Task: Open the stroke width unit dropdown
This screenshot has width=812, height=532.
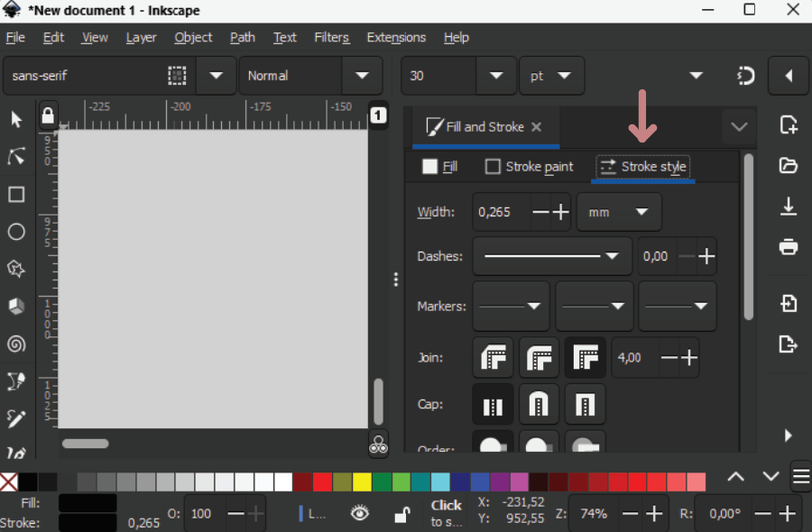Action: [x=619, y=212]
